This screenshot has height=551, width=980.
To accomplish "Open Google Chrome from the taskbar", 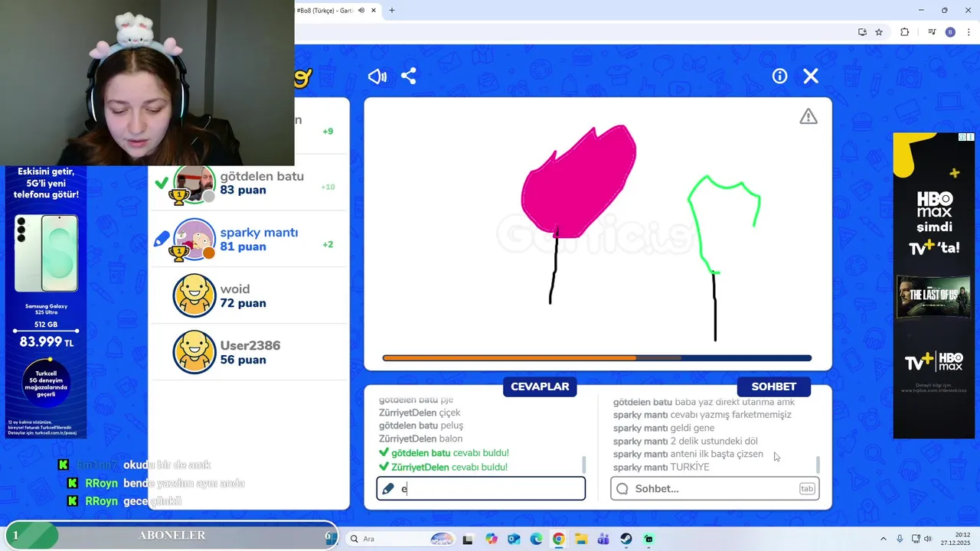I will coord(559,539).
